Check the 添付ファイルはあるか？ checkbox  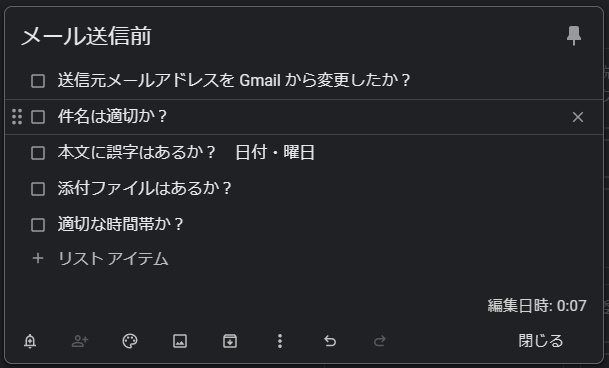tap(38, 189)
